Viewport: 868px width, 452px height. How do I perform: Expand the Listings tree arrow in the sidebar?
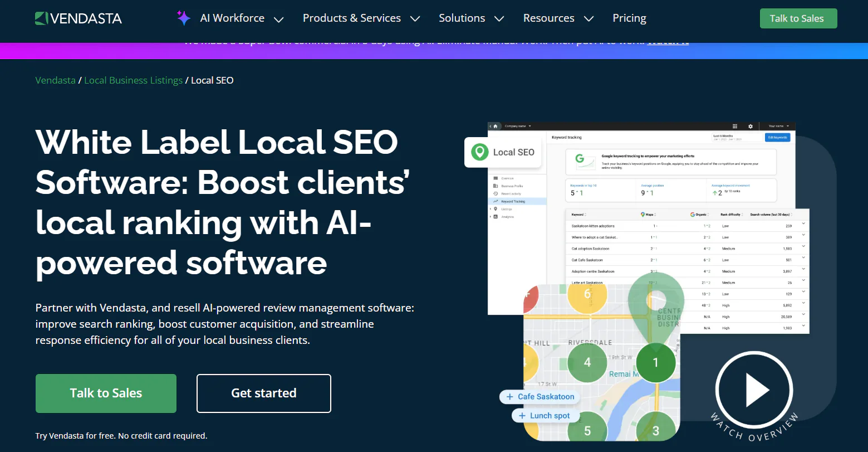pyautogui.click(x=490, y=209)
